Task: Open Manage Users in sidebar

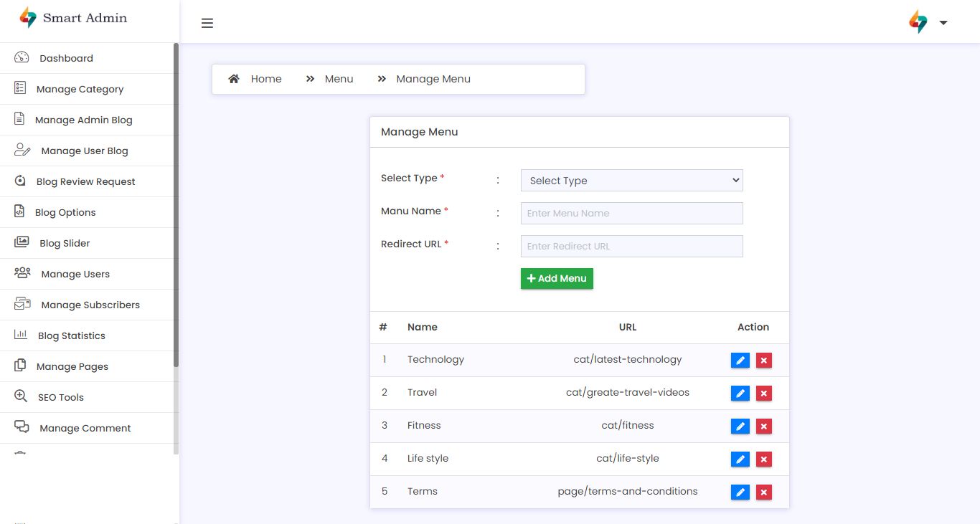Action: point(87,274)
